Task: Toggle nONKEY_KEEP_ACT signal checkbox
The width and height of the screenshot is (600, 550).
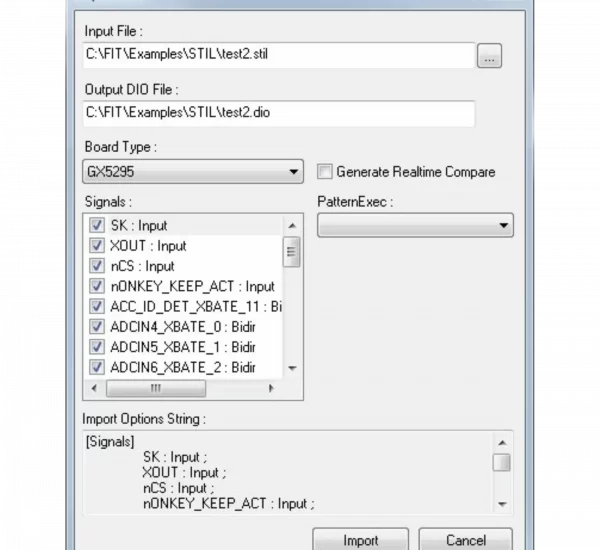Action: [x=97, y=286]
